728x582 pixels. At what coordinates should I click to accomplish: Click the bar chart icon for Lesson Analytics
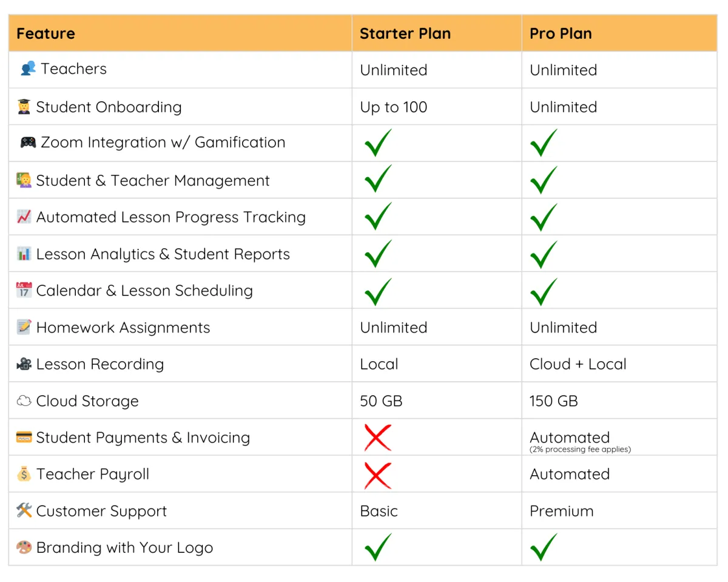24,254
